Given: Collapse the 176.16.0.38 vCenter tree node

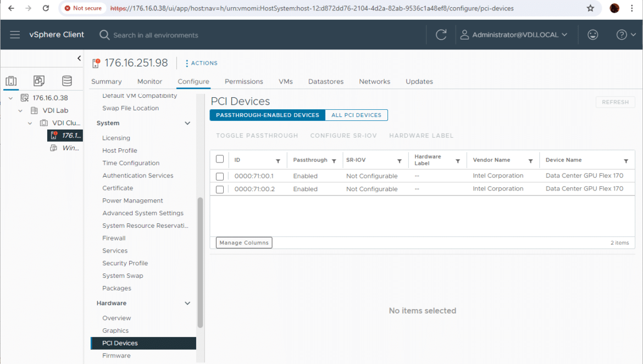Looking at the screenshot, I should [10, 98].
